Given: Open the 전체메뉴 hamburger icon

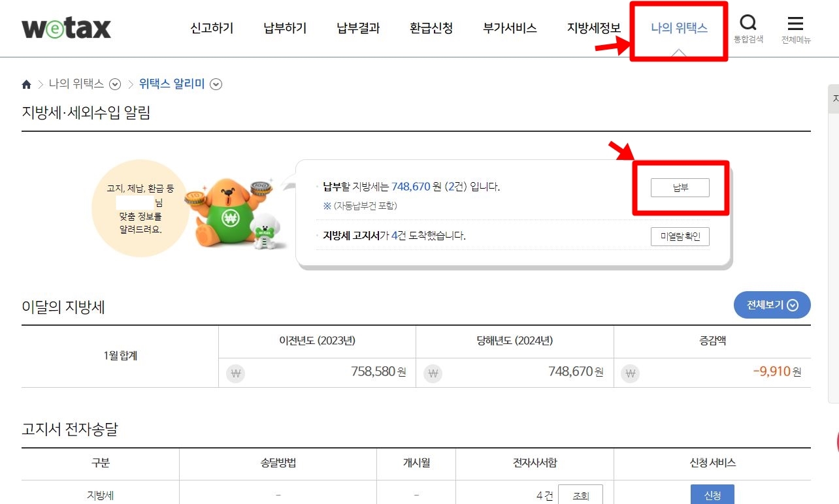Looking at the screenshot, I should coord(795,24).
